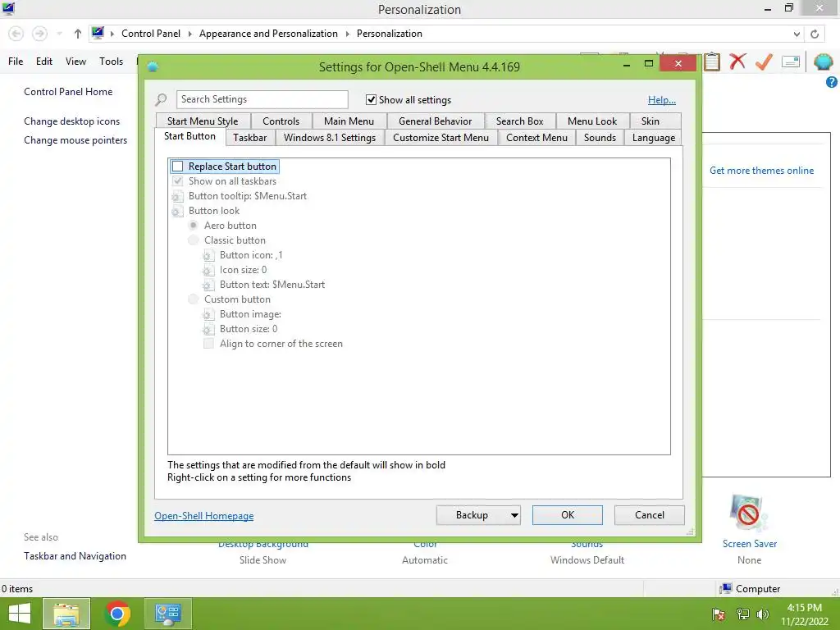Switch to the Skin tab
The height and width of the screenshot is (630, 840).
click(651, 121)
